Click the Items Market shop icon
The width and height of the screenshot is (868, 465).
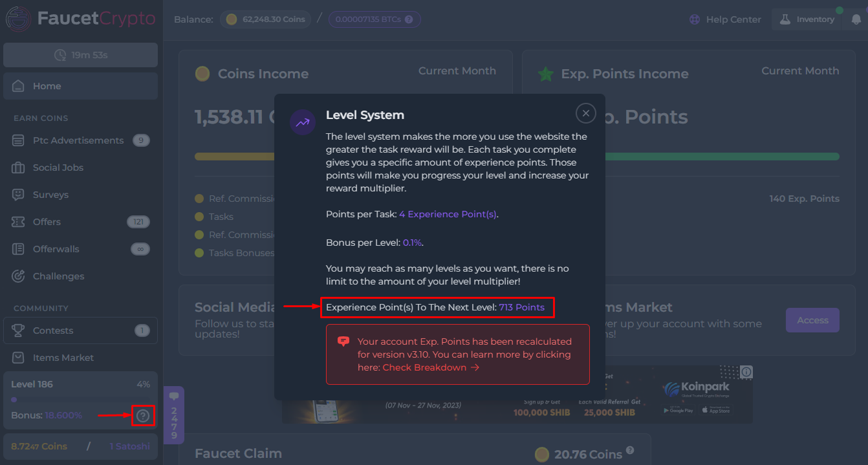19,358
